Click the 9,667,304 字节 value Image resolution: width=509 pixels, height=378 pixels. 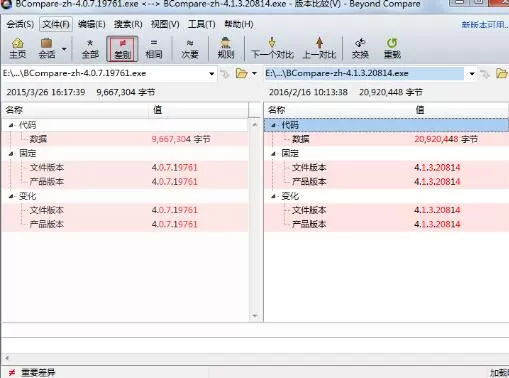[x=181, y=139]
